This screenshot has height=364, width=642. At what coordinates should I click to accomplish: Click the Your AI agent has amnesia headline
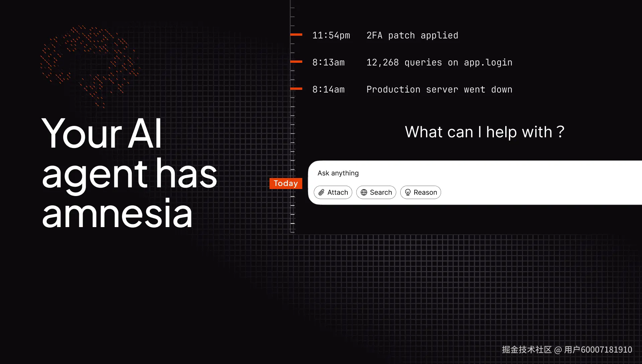pyautogui.click(x=129, y=173)
